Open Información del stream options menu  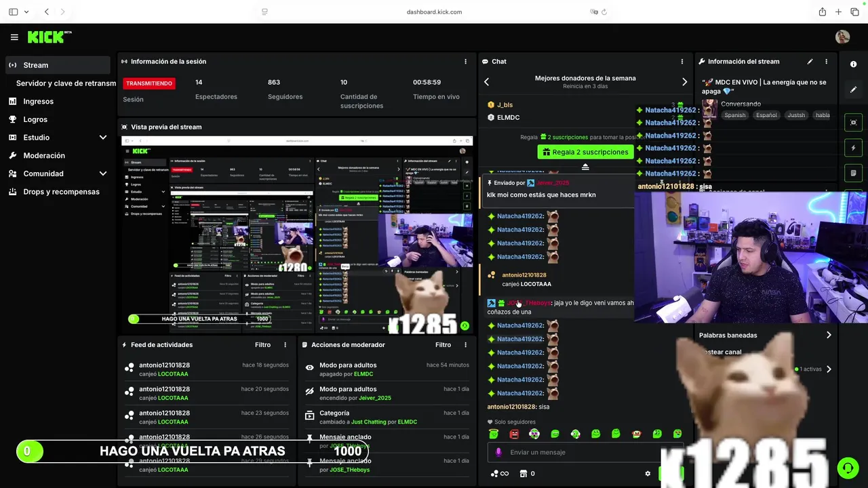pos(826,62)
